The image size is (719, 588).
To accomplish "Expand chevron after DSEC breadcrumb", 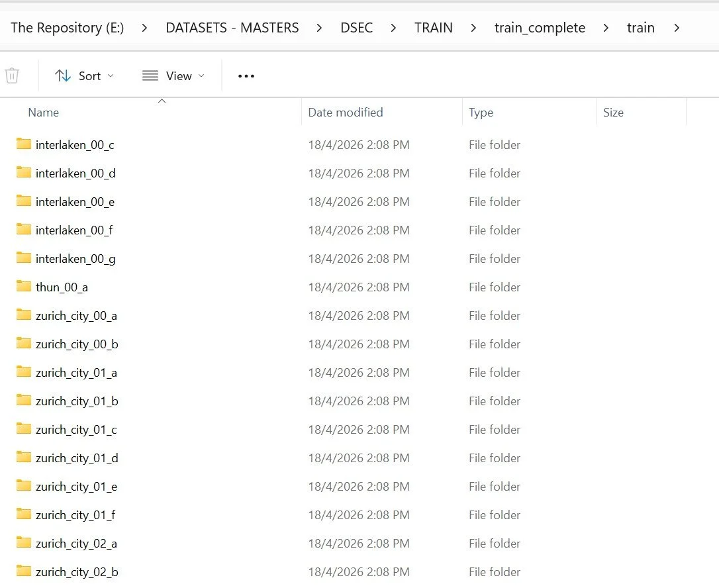I will pos(393,28).
